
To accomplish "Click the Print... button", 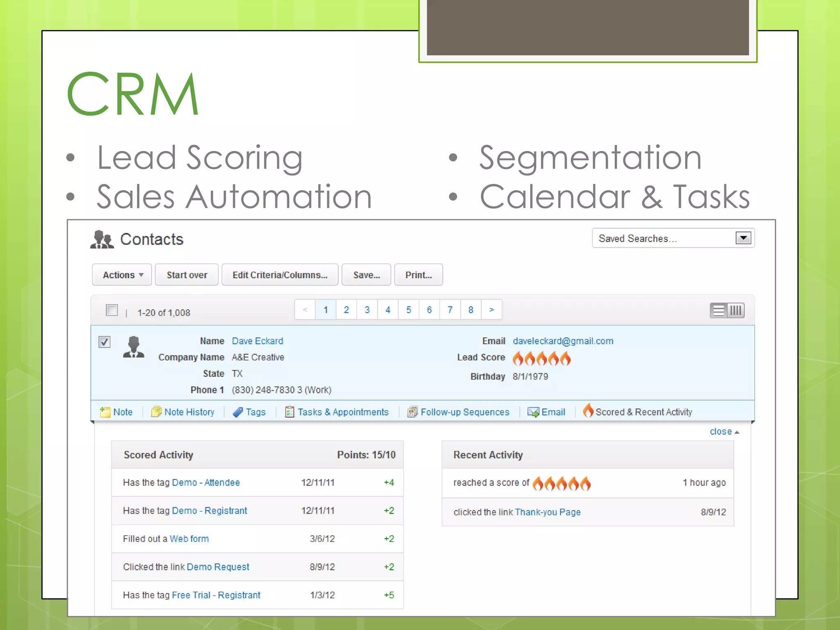I will 418,275.
